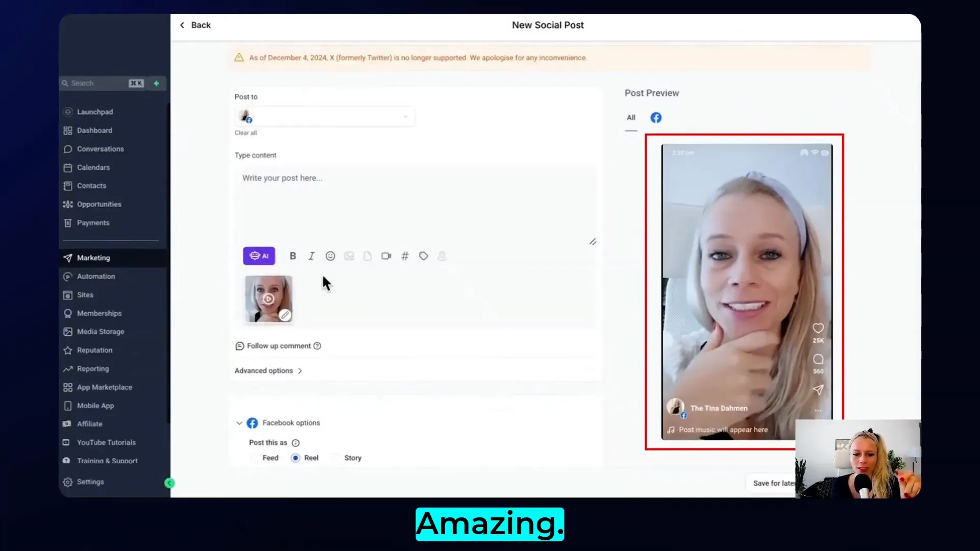
Task: Click the add image icon
Action: click(349, 256)
